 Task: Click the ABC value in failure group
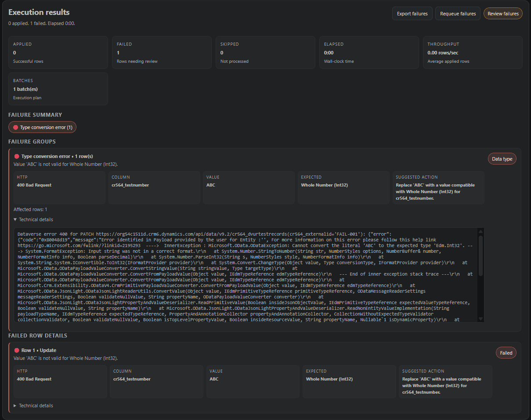211,185
